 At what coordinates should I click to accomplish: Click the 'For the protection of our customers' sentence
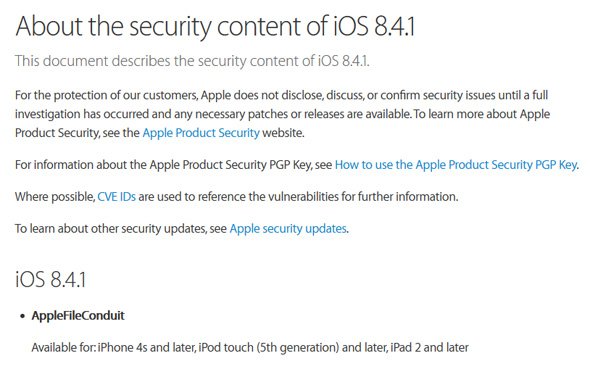click(x=107, y=95)
